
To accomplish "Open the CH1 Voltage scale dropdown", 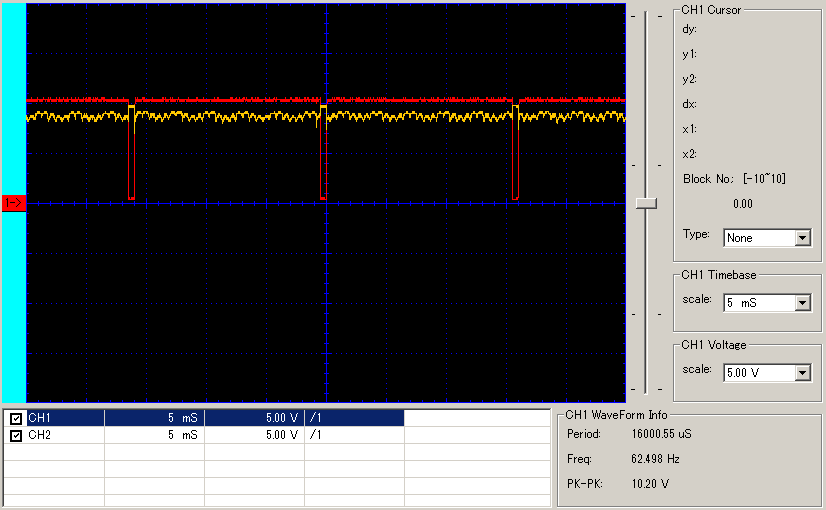I will click(x=802, y=373).
